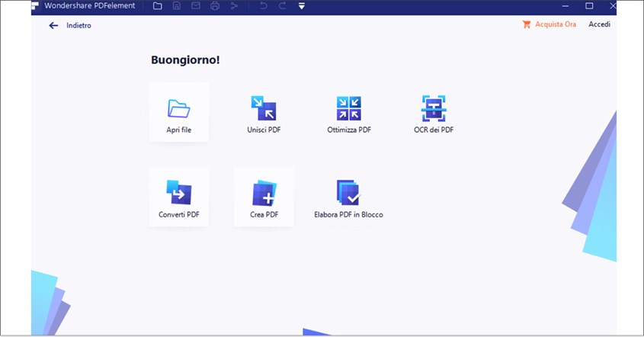The height and width of the screenshot is (337, 644).
Task: Close the PDFelement window
Action: coord(613,6)
